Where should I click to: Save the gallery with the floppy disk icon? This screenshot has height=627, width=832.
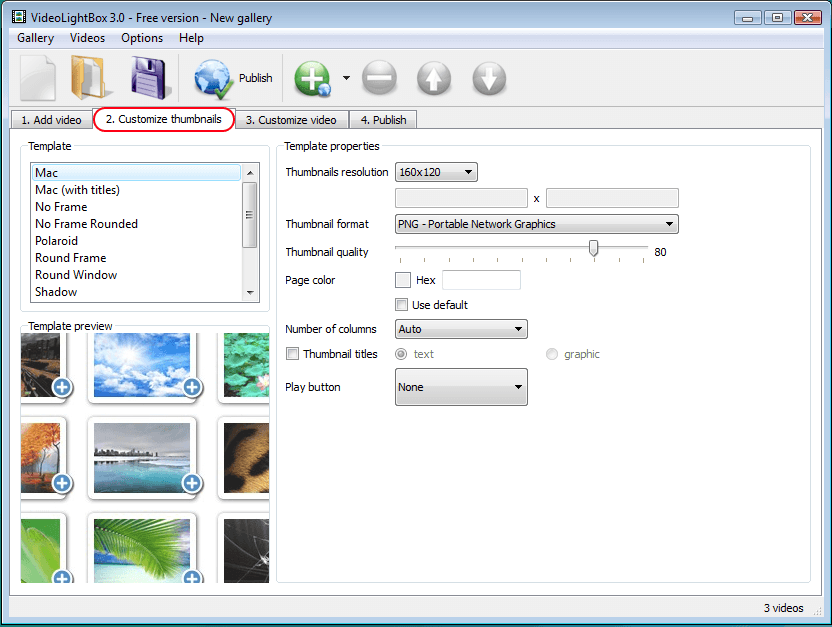tap(151, 79)
